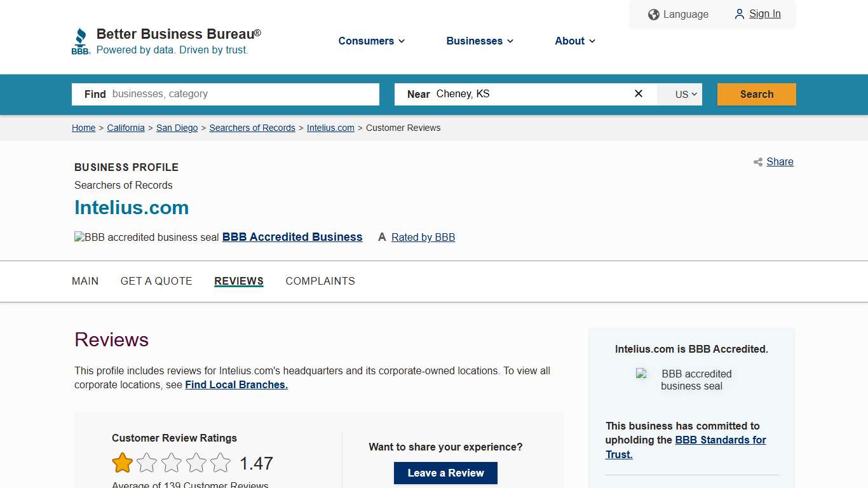
Task: Open the Language globe icon
Action: pos(653,14)
